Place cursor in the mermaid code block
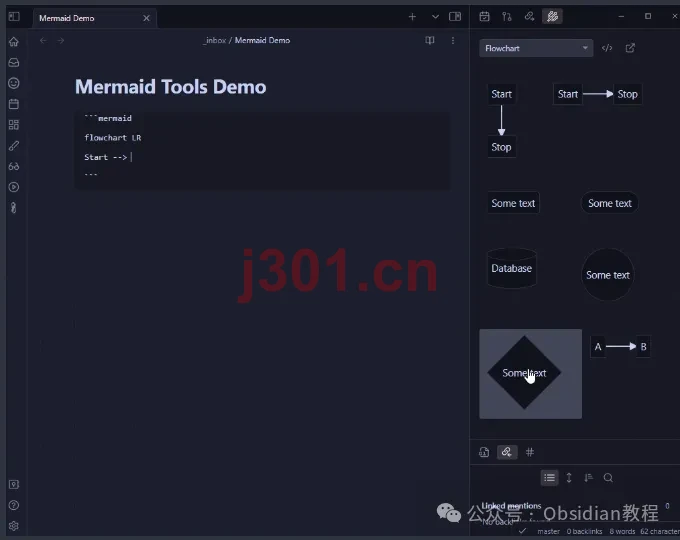This screenshot has width=680, height=540. [262, 150]
